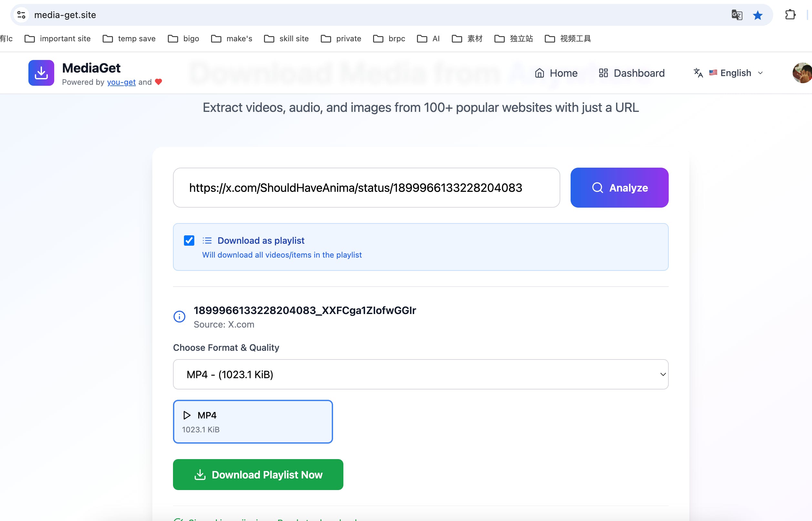Click the Download Playlist Now button
The height and width of the screenshot is (521, 812).
(x=258, y=474)
